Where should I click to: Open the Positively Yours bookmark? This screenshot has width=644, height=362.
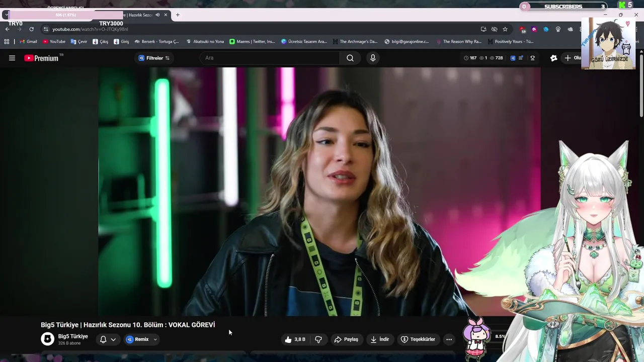click(x=510, y=42)
